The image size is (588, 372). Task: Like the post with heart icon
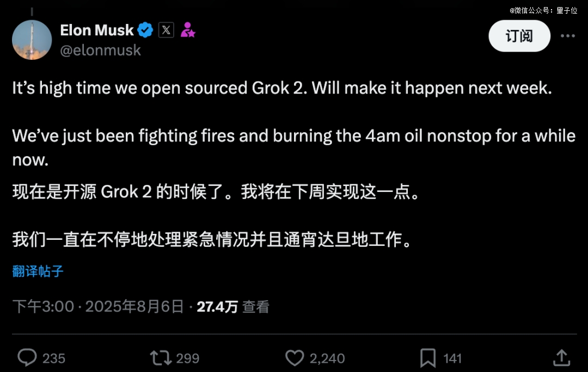[295, 358]
